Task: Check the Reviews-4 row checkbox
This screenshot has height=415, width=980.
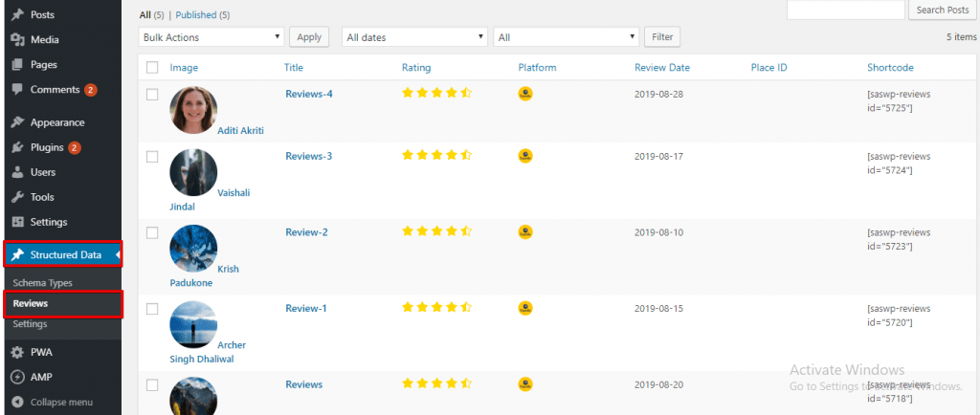Action: point(152,95)
